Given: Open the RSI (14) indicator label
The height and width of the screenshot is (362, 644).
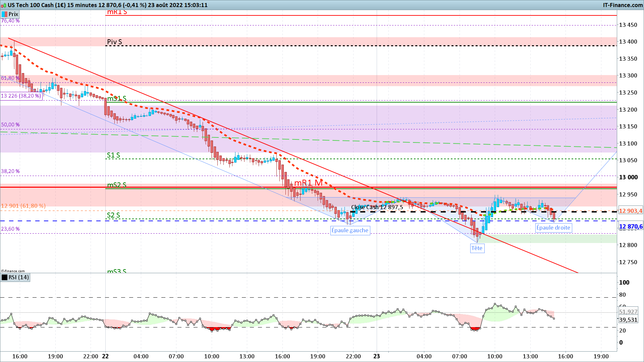Looking at the screenshot, I should coord(18,277).
